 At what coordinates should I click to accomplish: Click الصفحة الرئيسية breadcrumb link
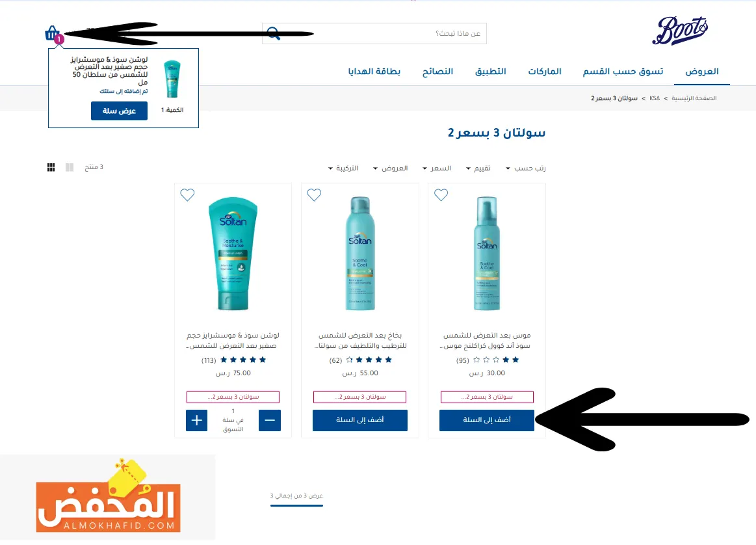coord(694,98)
